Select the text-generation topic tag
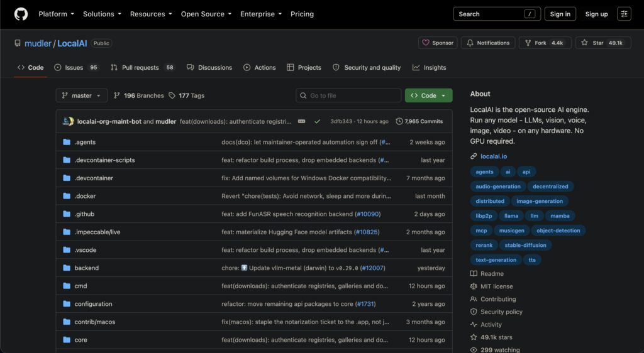644x353 pixels. pos(496,260)
